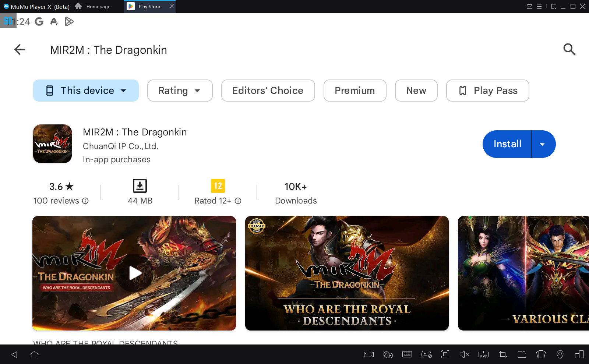This screenshot has height=364, width=589.
Task: Play the MIR2M trailer video thumbnail
Action: coord(134,273)
